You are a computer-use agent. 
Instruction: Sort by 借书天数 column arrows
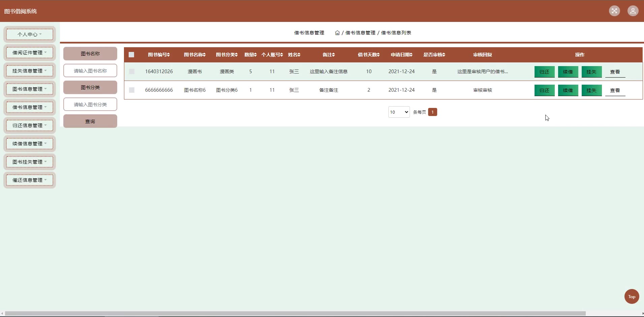click(379, 55)
